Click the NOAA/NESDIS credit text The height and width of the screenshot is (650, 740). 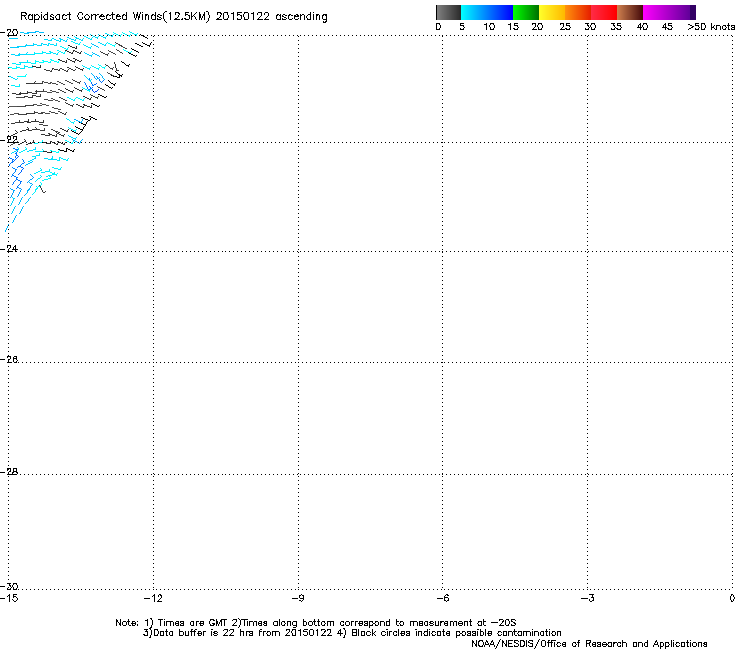(x=589, y=644)
